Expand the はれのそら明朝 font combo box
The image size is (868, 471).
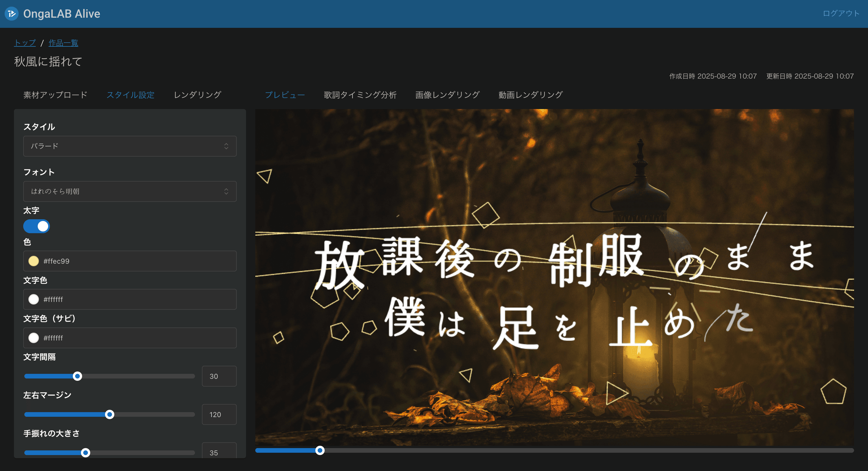pos(129,191)
